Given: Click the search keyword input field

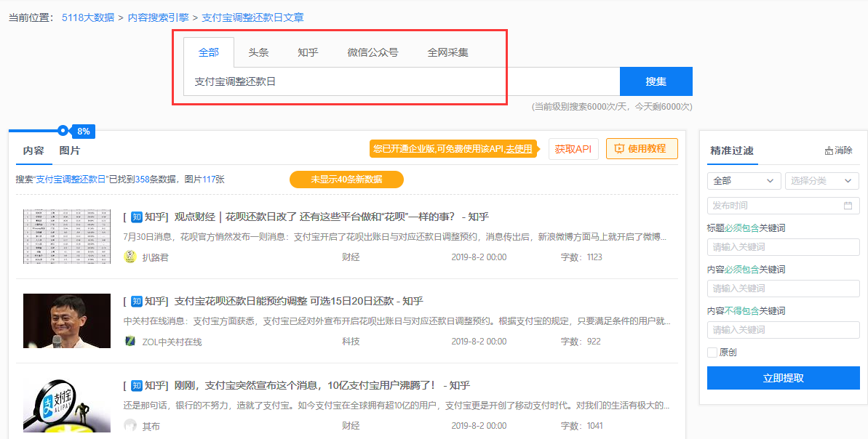Looking at the screenshot, I should coord(402,82).
